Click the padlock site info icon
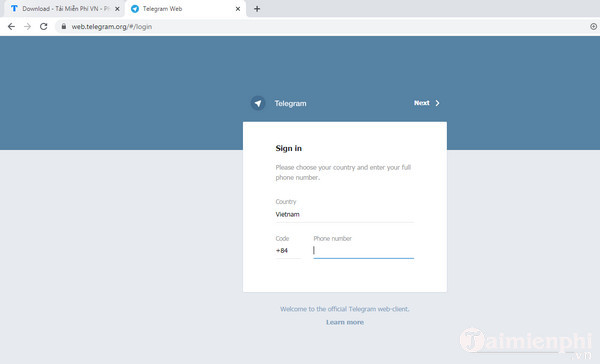Image resolution: width=600 pixels, height=364 pixels. [x=64, y=26]
